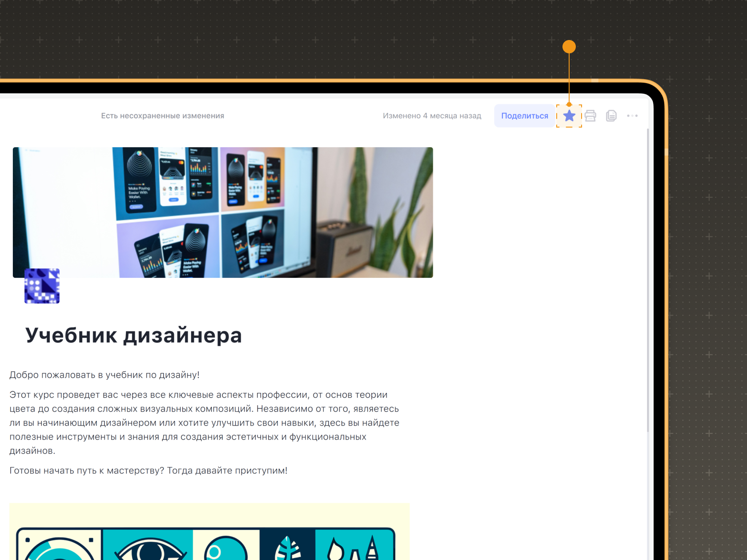
Task: Click the duplicate pages icon
Action: click(x=611, y=116)
